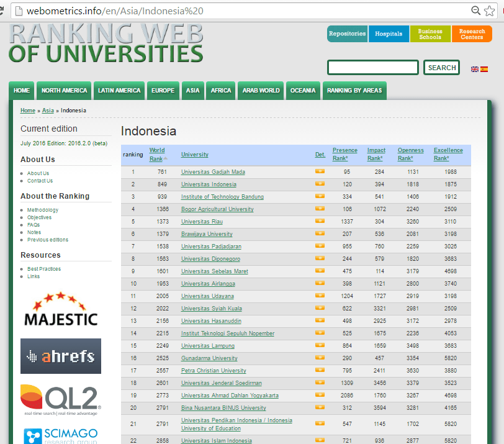Click the Home breadcrumb link
This screenshot has width=504, height=444.
(28, 111)
